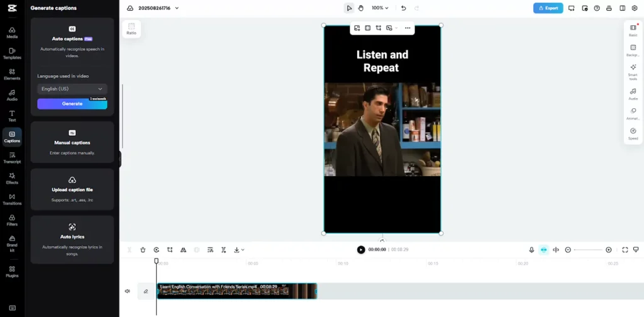
Task: Select the hand pan tool
Action: pyautogui.click(x=361, y=8)
